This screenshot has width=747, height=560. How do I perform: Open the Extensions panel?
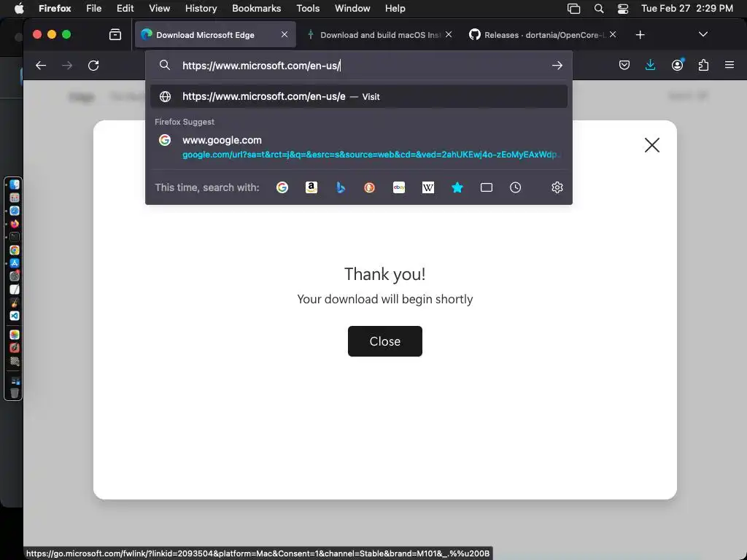[x=703, y=65]
